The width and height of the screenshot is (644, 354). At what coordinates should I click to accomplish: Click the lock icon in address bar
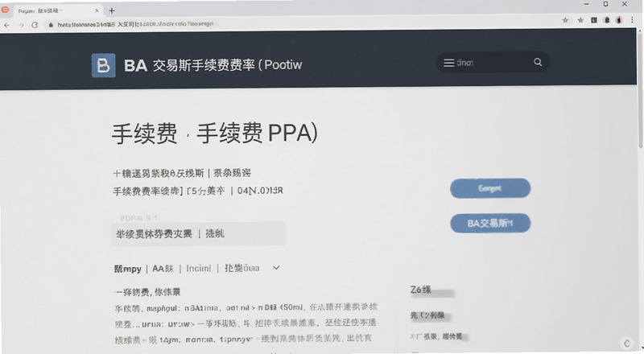pyautogui.click(x=51, y=25)
